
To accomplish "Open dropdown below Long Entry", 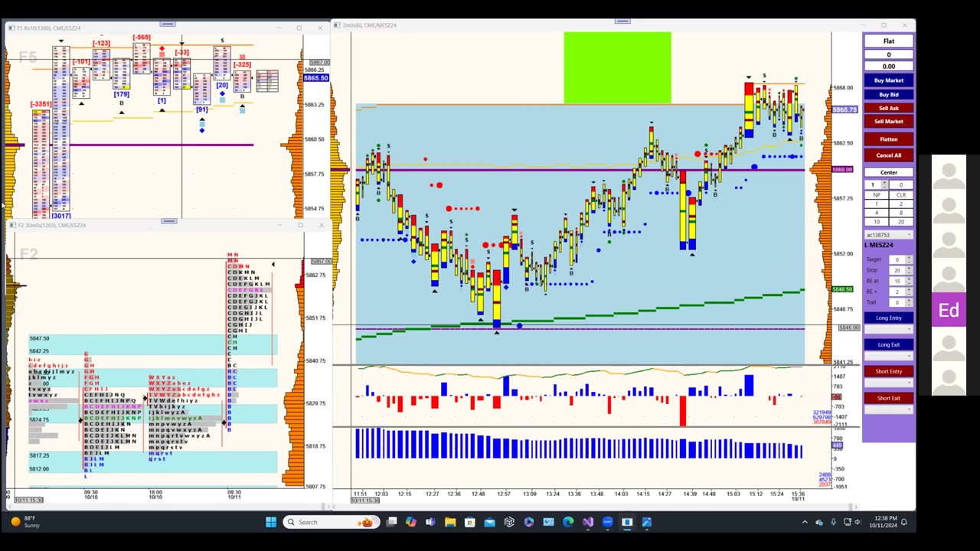I will [888, 329].
